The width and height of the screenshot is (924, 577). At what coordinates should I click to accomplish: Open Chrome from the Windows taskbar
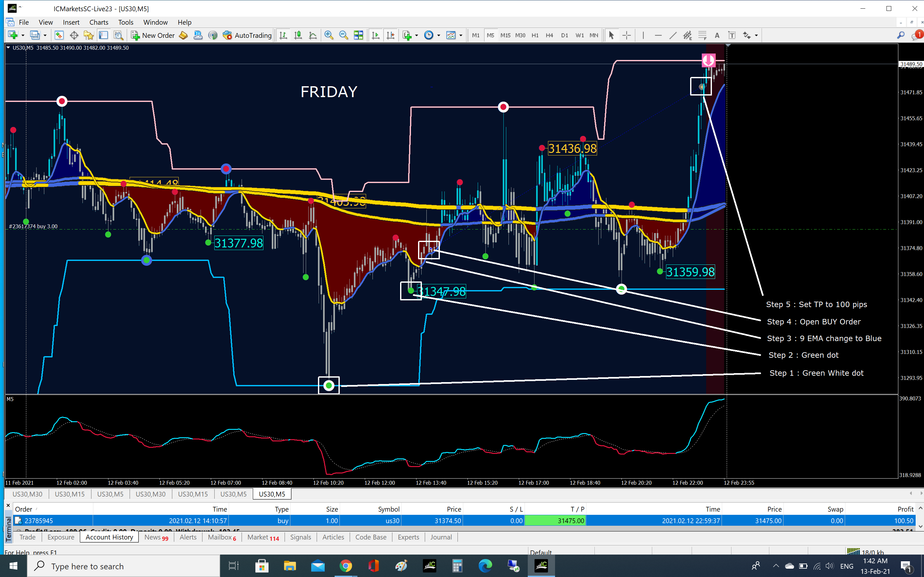tap(346, 566)
